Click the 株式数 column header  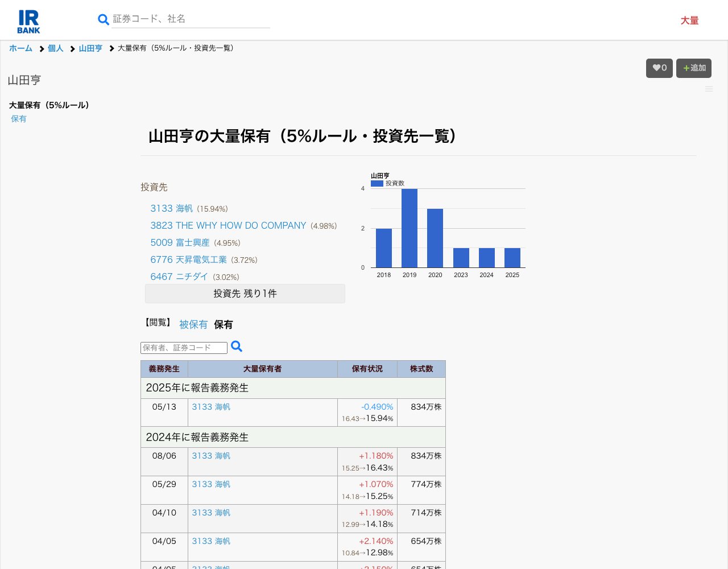(x=421, y=369)
